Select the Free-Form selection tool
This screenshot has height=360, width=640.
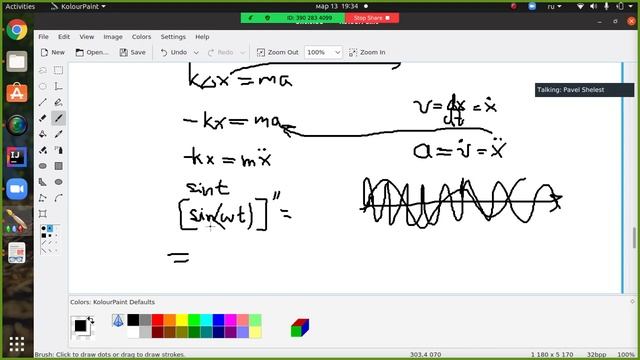pyautogui.click(x=43, y=70)
